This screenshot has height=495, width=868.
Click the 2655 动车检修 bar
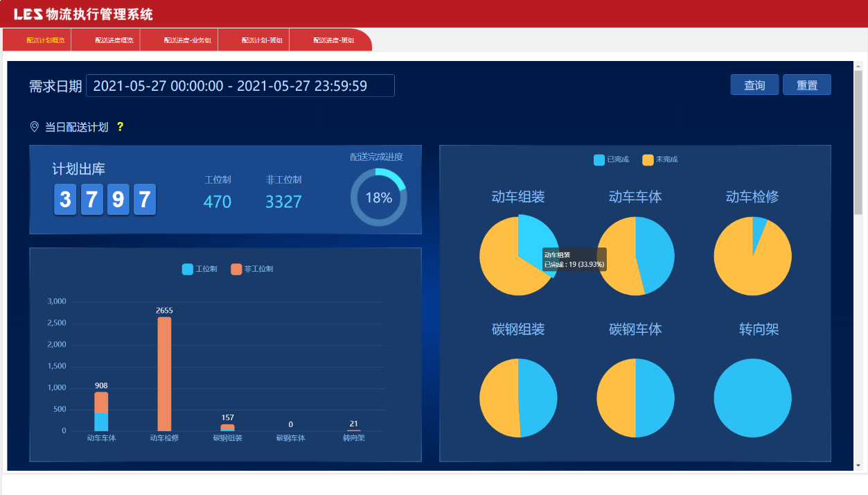[164, 374]
